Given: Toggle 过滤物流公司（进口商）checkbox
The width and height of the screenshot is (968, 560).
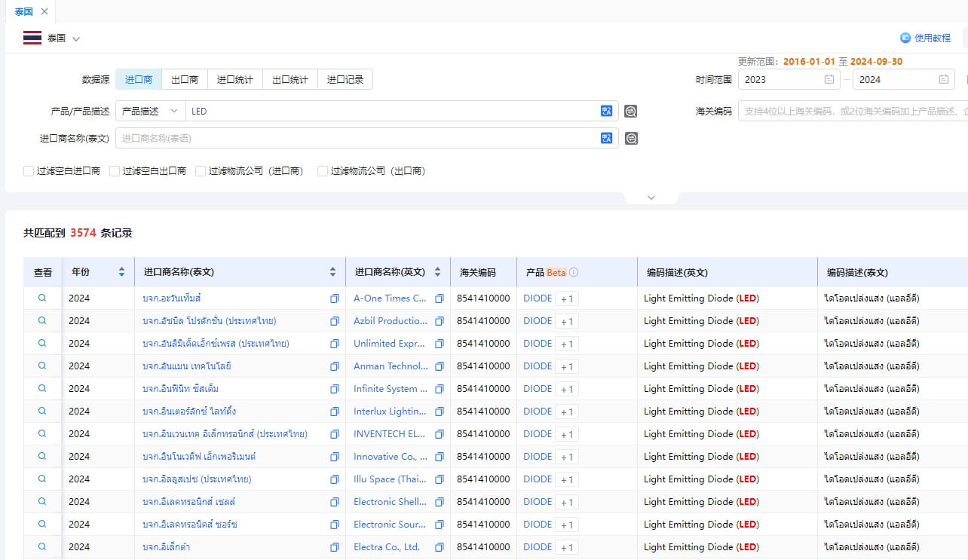Looking at the screenshot, I should point(201,171).
